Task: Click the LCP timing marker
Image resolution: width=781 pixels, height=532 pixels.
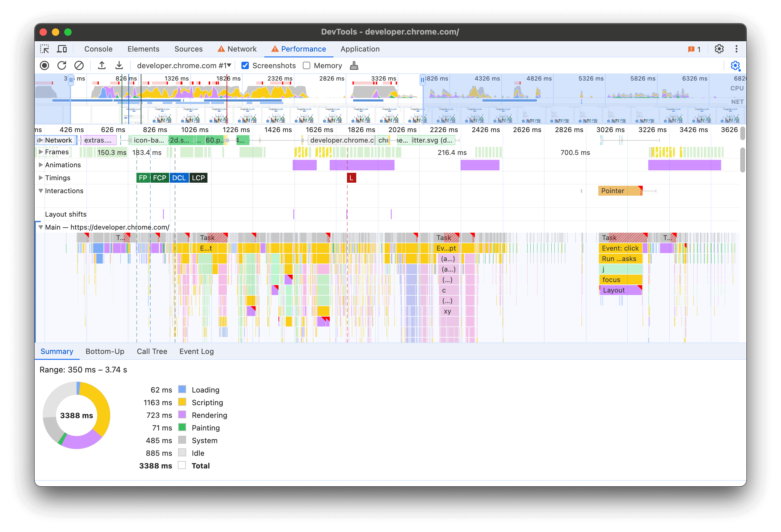Action: point(200,178)
